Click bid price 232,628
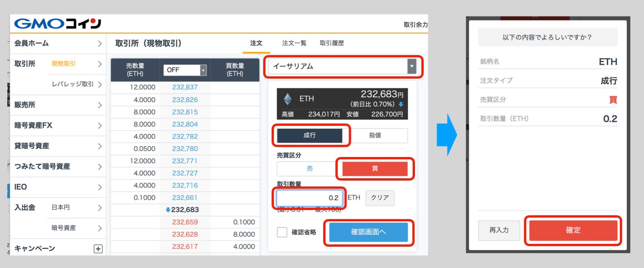This screenshot has width=644, height=268. (185, 234)
